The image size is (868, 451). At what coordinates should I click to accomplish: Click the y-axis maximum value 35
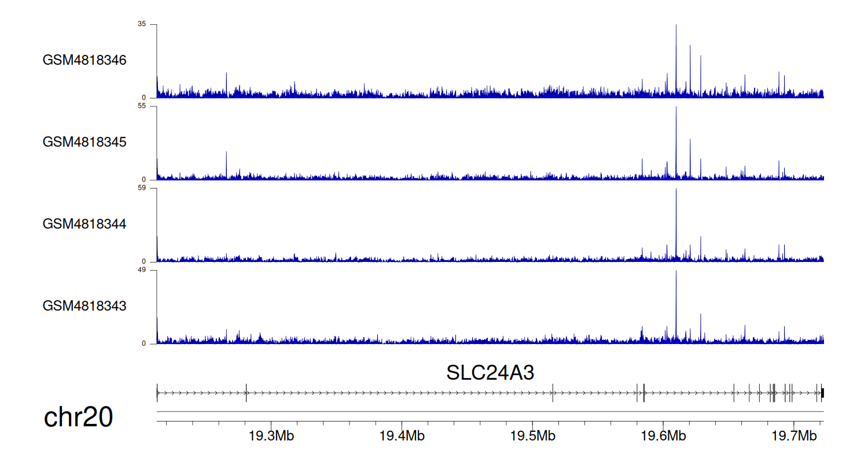coord(142,24)
